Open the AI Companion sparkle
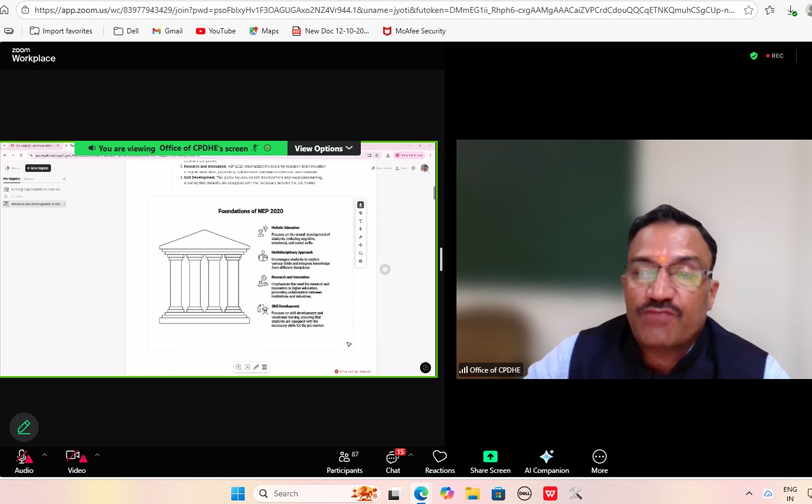Viewport: 812px width, 504px height. [x=546, y=462]
